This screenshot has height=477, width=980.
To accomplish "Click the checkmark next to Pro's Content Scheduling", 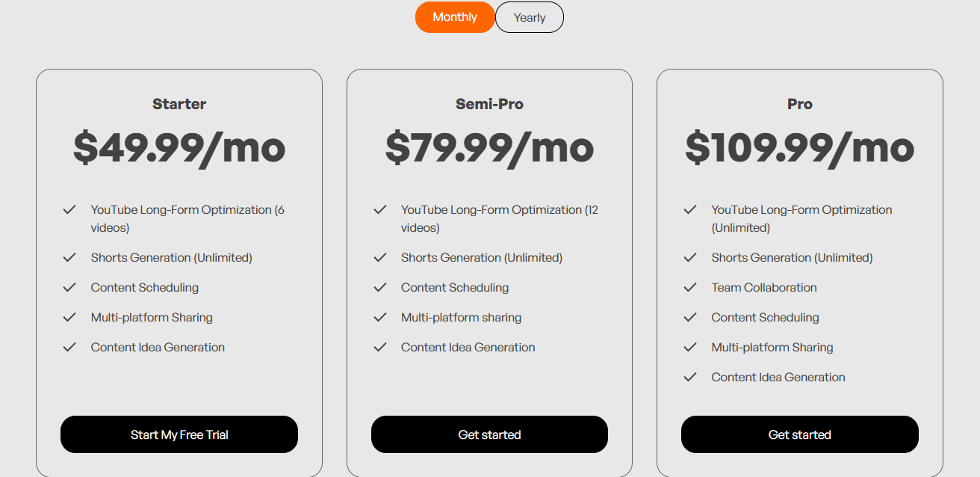I will coord(690,317).
